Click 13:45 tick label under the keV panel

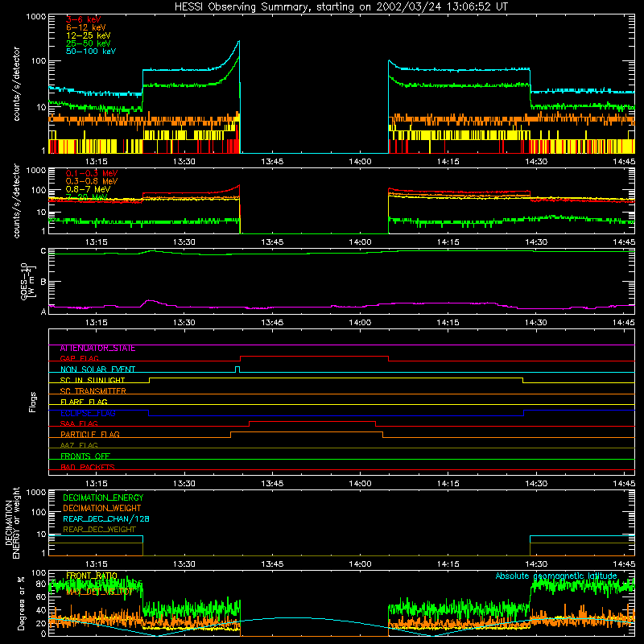pyautogui.click(x=272, y=162)
